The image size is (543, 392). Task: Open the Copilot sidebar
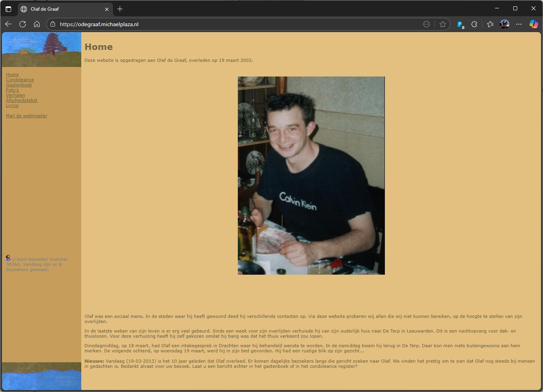[533, 24]
